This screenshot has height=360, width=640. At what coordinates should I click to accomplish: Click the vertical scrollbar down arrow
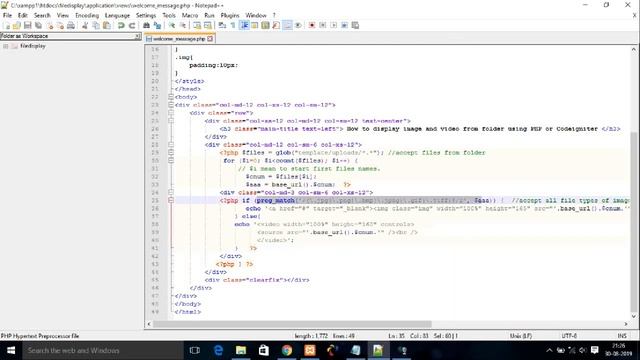tap(633, 316)
